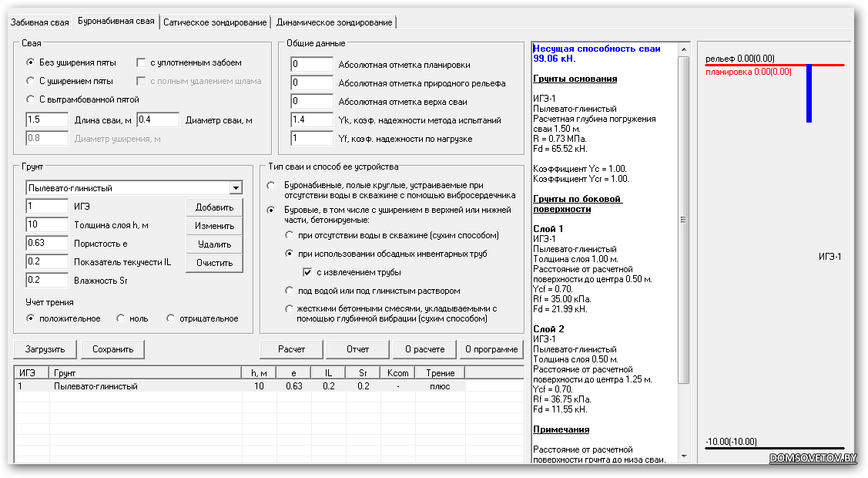Image resolution: width=868 pixels, height=478 pixels.
Task: Click the Изменить button
Action: (x=214, y=226)
